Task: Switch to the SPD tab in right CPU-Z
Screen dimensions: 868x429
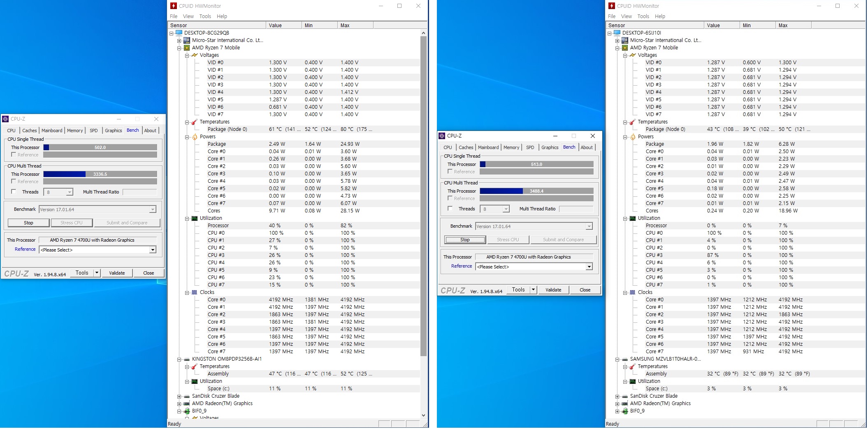Action: pyautogui.click(x=530, y=147)
